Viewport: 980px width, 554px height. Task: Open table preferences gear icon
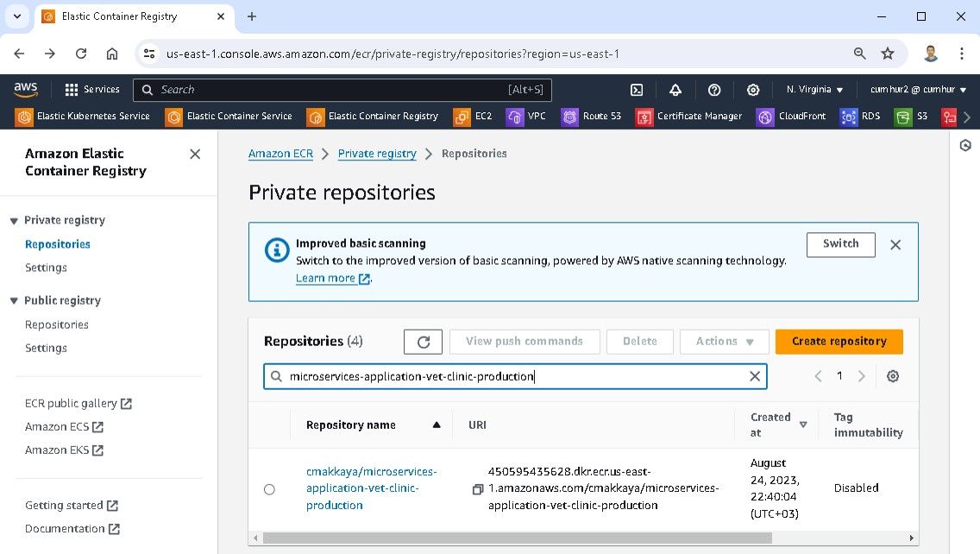893,376
